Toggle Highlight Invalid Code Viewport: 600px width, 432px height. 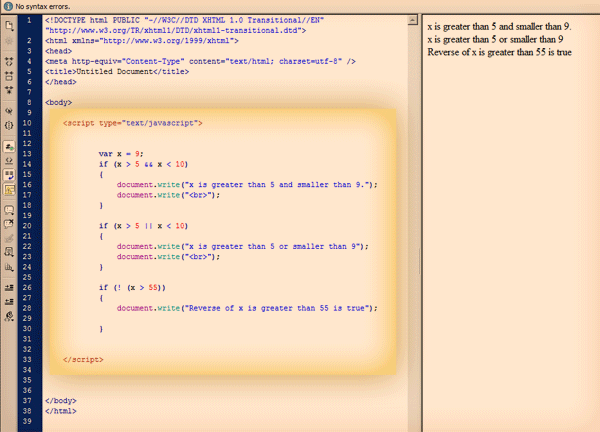pyautogui.click(x=9, y=161)
